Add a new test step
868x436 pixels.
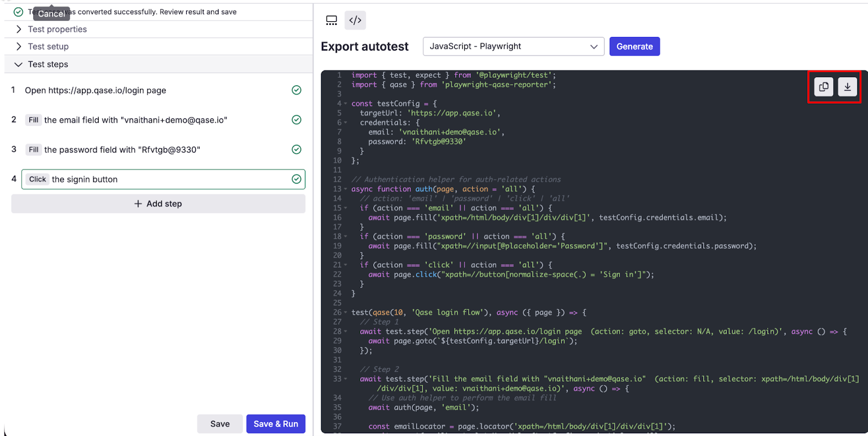(158, 204)
